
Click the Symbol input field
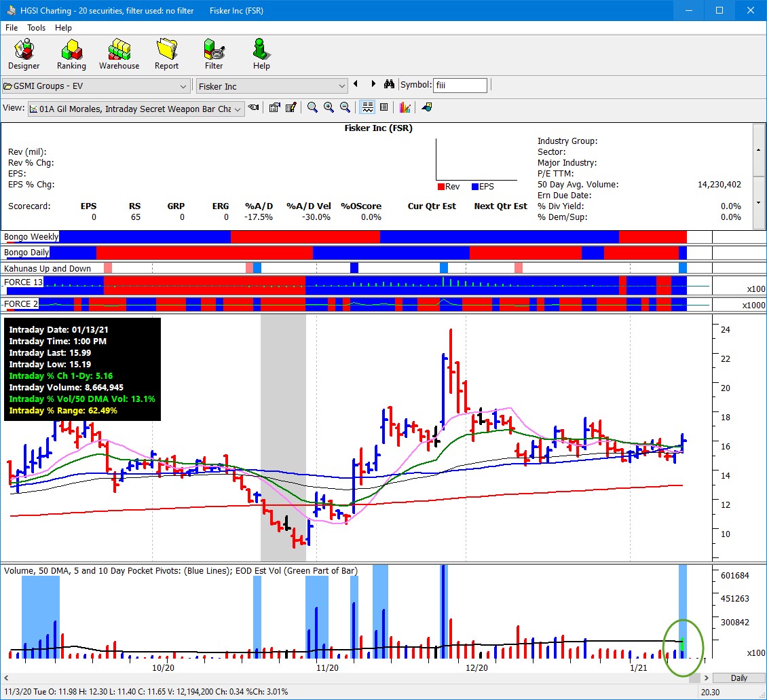(x=460, y=85)
